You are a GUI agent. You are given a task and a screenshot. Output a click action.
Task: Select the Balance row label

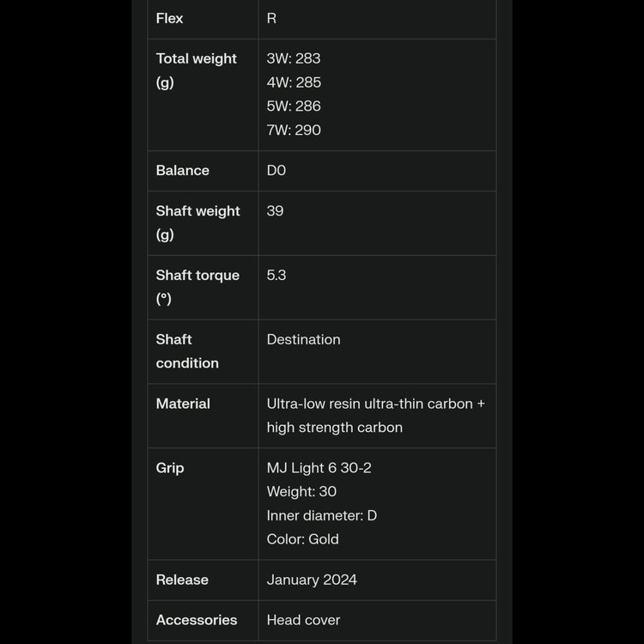click(x=182, y=170)
